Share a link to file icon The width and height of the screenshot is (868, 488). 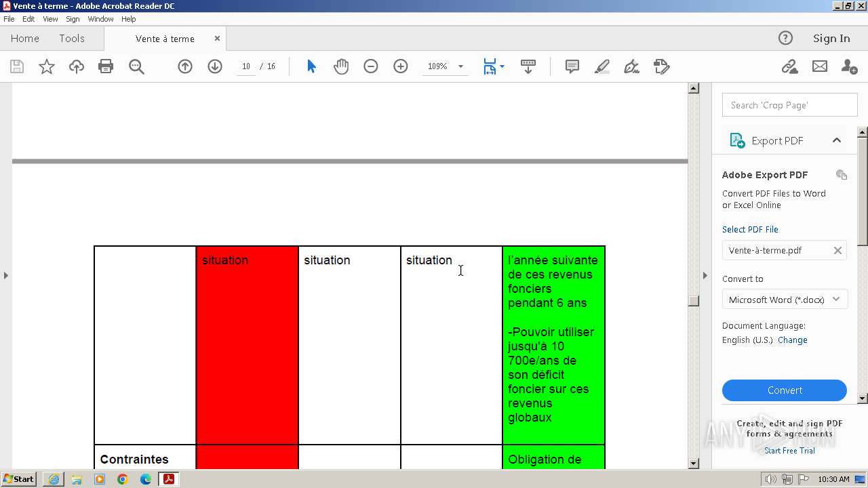(x=789, y=66)
